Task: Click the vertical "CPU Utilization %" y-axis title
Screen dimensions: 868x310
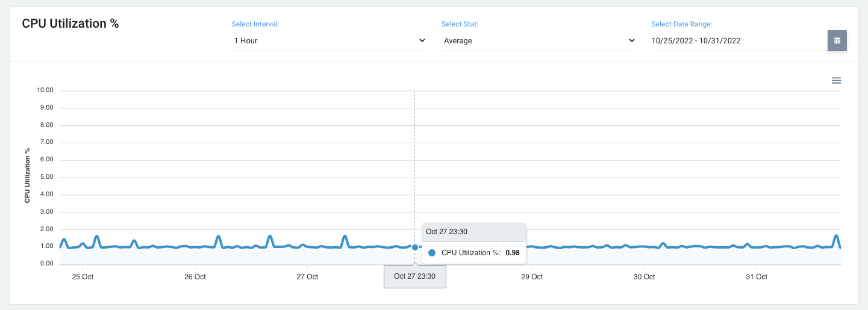Action: 27,175
